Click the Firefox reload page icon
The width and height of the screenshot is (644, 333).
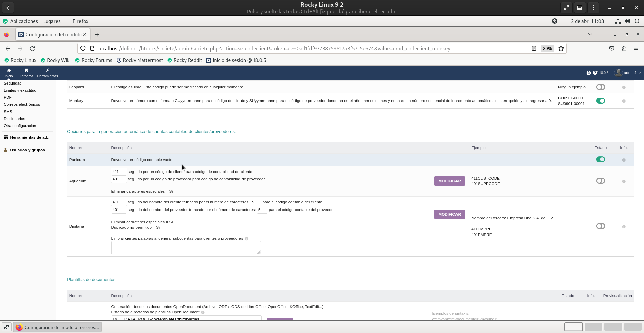[x=32, y=49]
